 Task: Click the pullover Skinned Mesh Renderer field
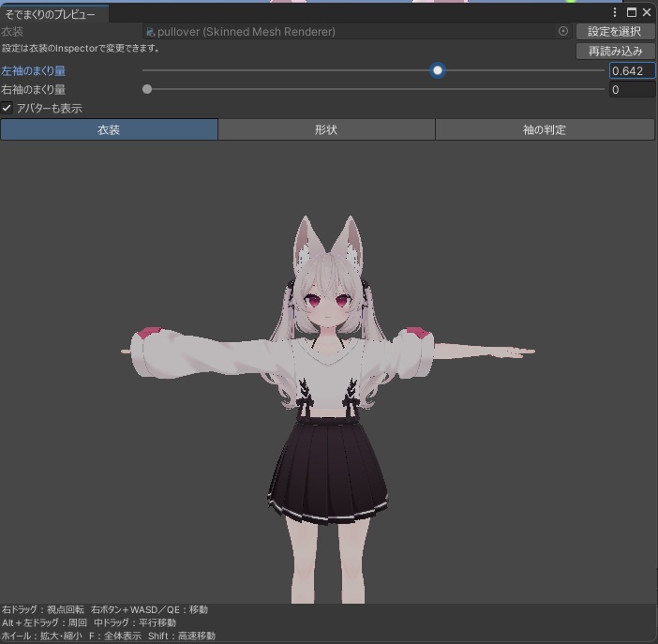[357, 32]
